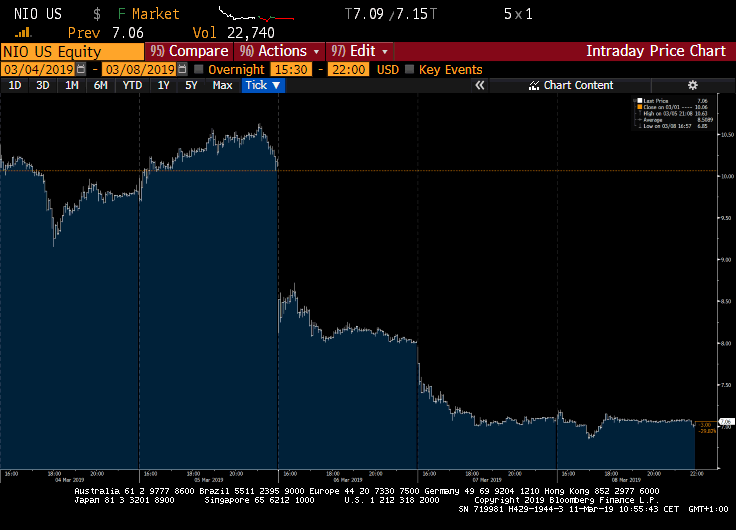
Task: Select the 1D range tab
Action: point(15,85)
